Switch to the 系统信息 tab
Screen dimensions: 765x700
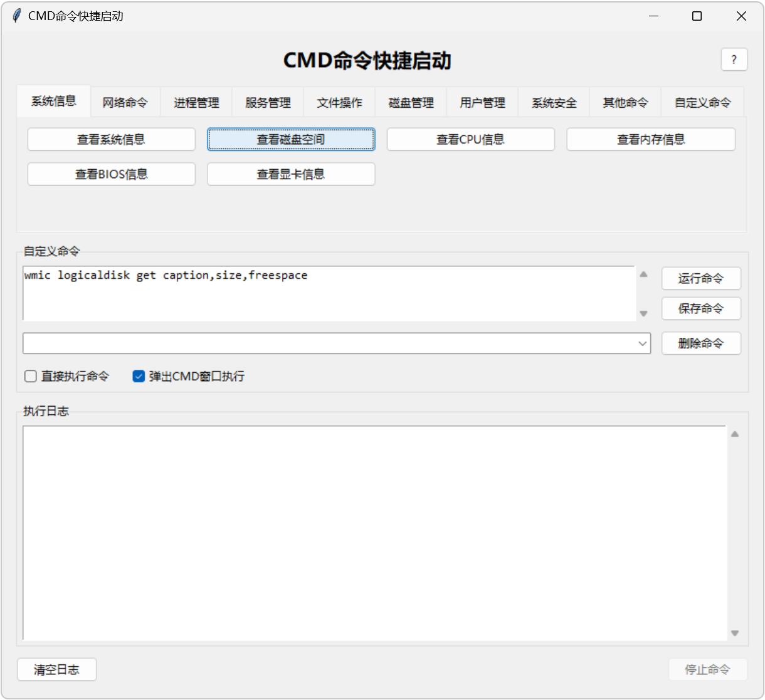click(x=54, y=101)
